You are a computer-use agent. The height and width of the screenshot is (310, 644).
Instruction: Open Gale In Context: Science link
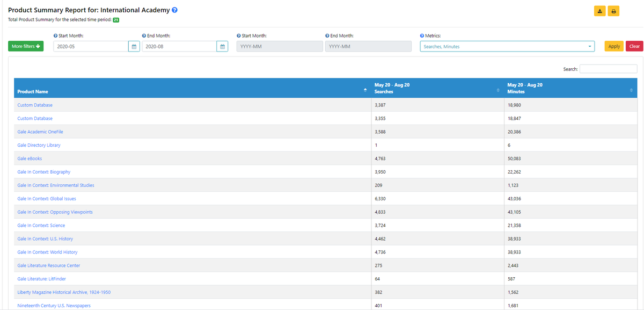coord(41,226)
